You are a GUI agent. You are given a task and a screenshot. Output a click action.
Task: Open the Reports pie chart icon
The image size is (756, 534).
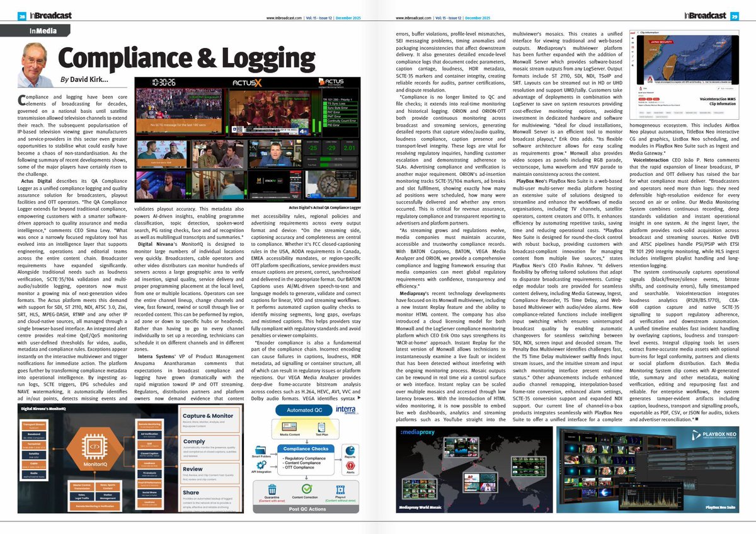[x=350, y=451]
